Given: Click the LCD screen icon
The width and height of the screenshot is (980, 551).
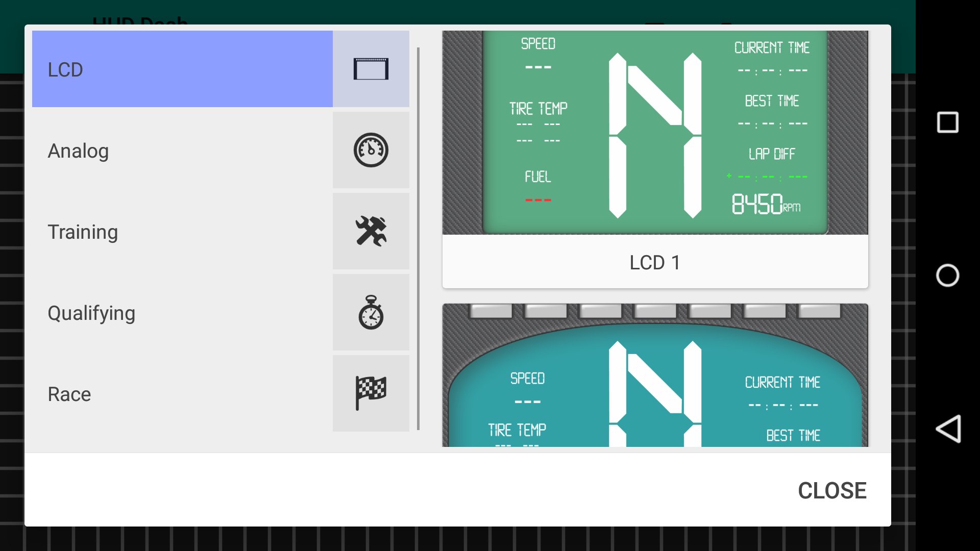Looking at the screenshot, I should [371, 69].
